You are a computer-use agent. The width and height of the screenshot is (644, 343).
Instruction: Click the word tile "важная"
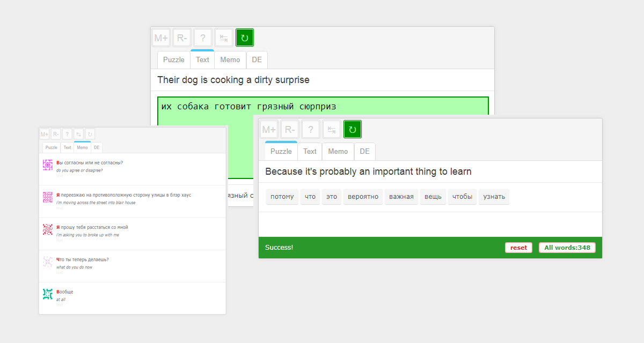click(401, 197)
